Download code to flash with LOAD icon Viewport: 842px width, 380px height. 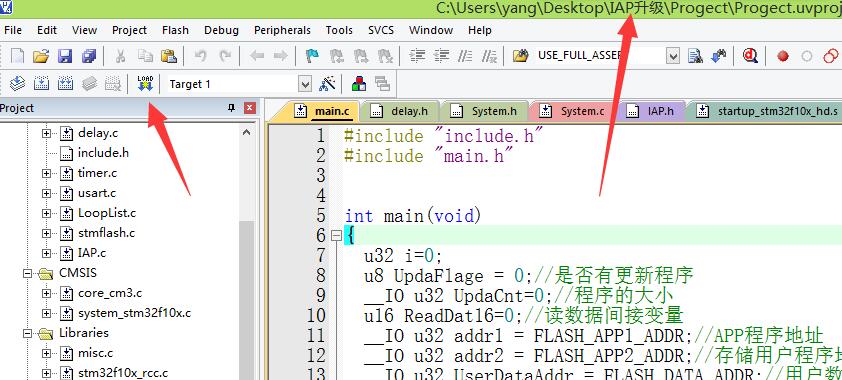(x=145, y=83)
